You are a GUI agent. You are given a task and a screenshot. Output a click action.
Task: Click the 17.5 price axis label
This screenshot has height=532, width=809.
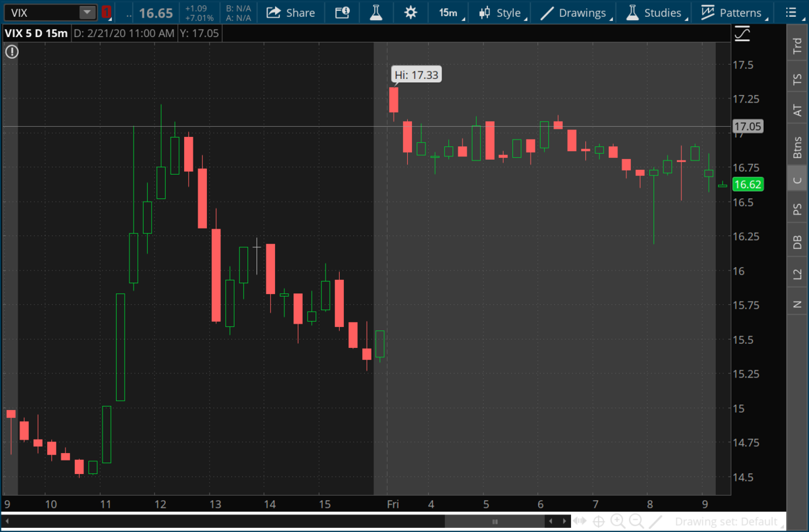tap(744, 65)
